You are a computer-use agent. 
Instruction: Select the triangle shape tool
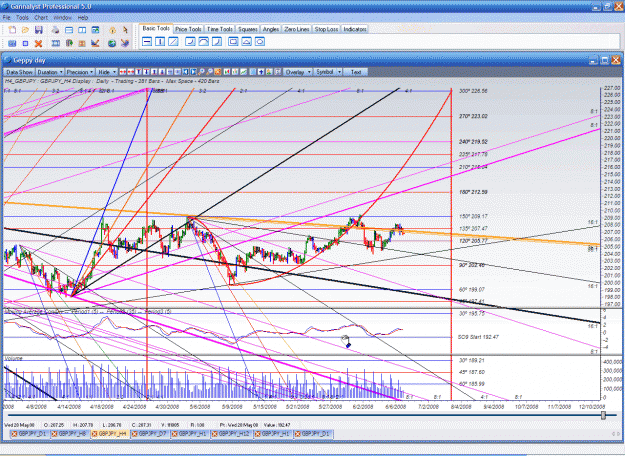tap(246, 41)
